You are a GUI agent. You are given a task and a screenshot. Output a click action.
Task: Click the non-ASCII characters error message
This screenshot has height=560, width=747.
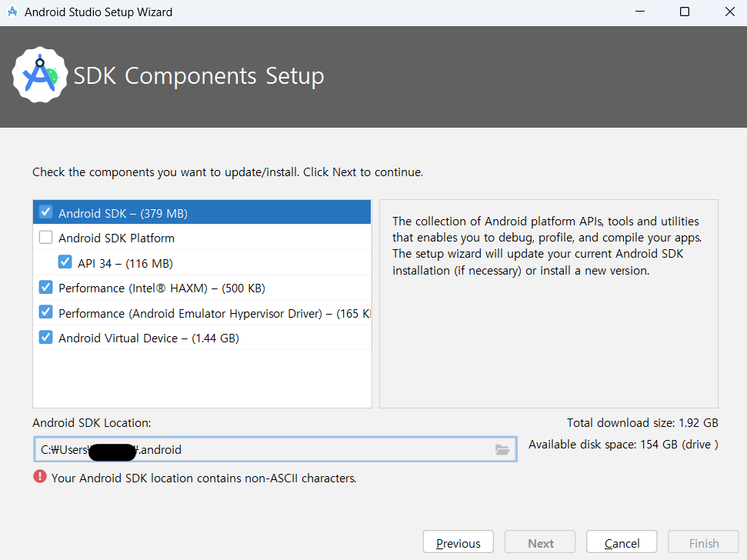(204, 478)
